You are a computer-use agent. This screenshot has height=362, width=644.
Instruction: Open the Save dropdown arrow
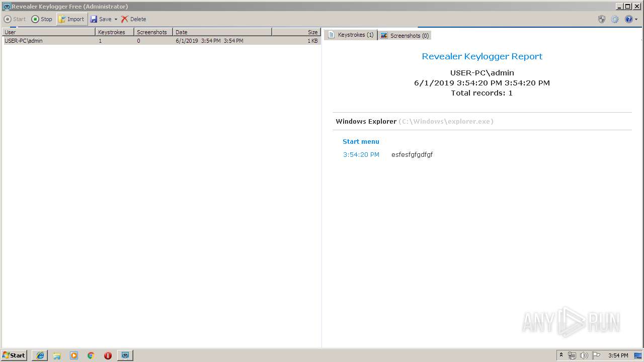click(116, 19)
